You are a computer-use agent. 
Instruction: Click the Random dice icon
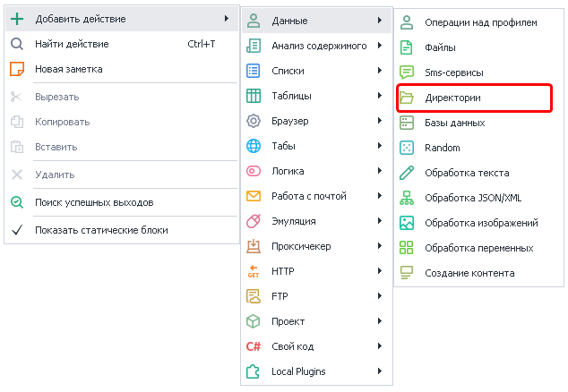click(407, 148)
